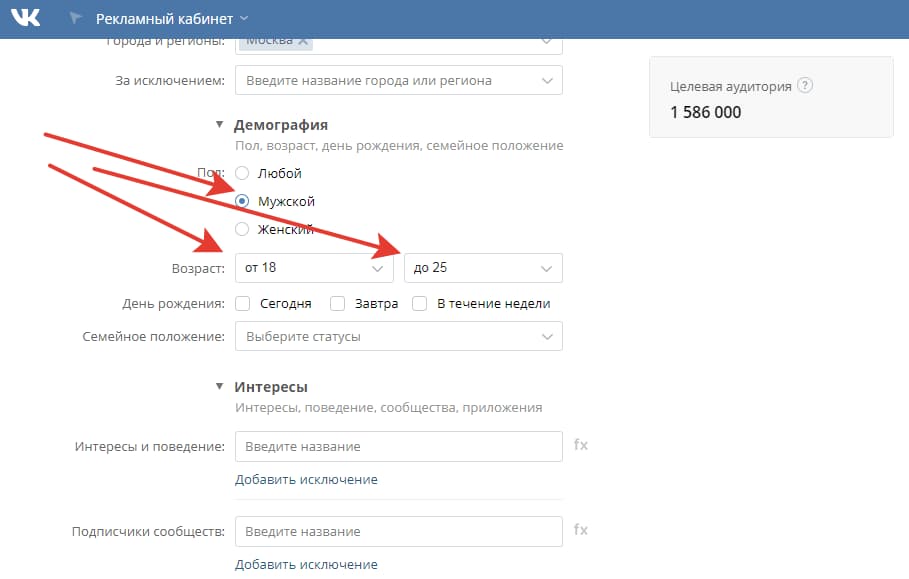The image size is (909, 579).
Task: Open the от 18 age dropdown
Action: [x=314, y=268]
